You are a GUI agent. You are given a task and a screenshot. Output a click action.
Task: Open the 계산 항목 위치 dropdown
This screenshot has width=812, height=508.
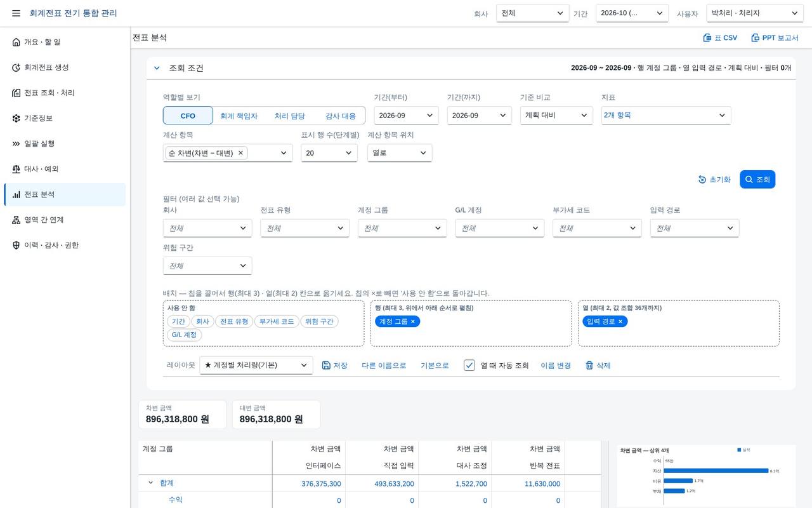[400, 153]
